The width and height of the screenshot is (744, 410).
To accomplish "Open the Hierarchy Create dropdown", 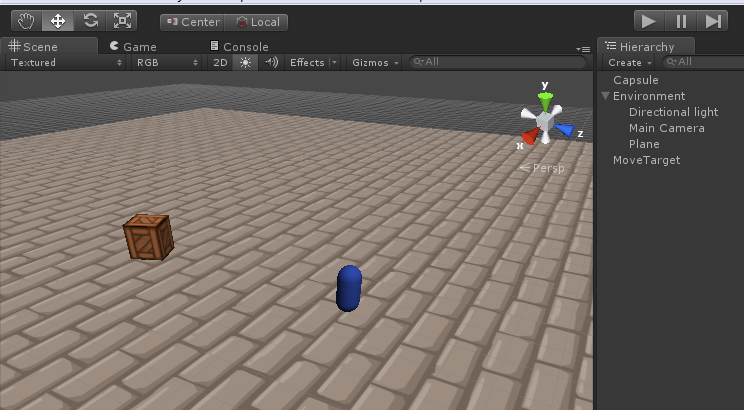I will coord(630,63).
